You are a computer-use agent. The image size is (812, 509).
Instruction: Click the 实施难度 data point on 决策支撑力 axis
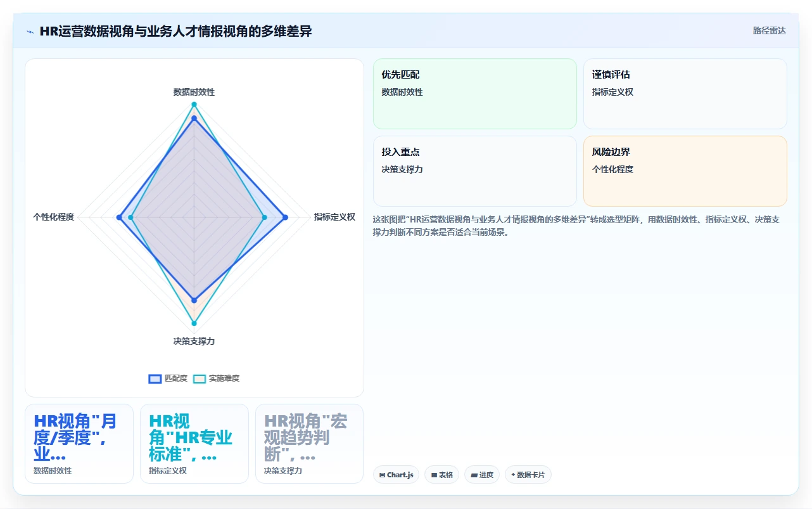coord(194,323)
